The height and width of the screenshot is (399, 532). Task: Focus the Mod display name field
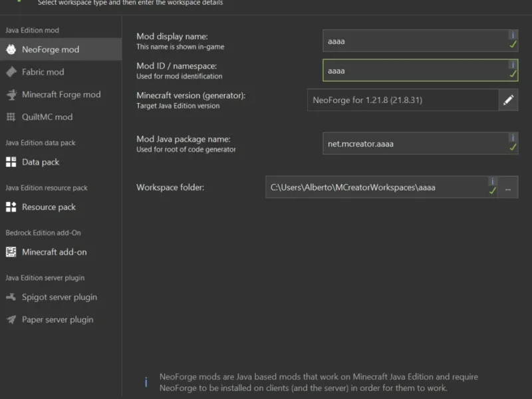[x=420, y=41]
